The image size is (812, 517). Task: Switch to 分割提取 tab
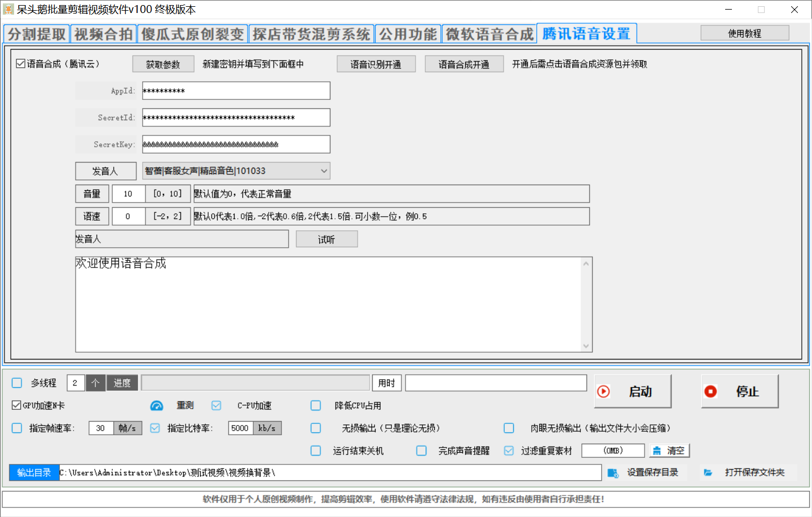tap(37, 34)
